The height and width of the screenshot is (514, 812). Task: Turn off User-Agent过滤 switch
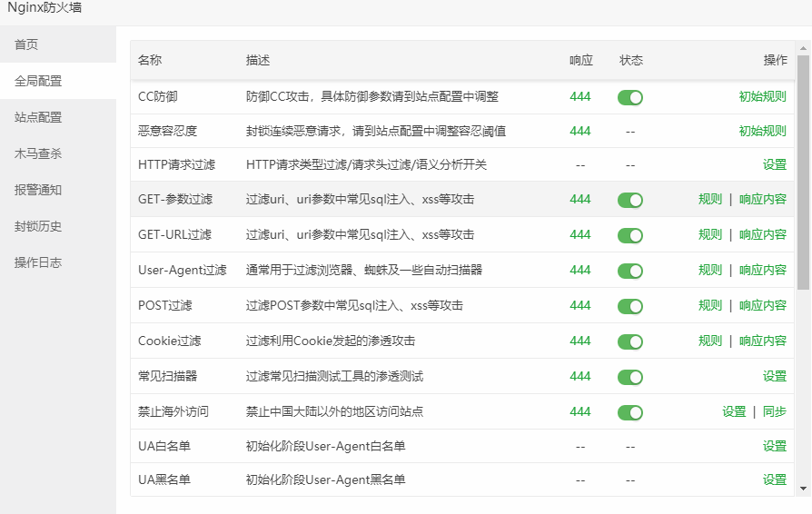click(629, 271)
